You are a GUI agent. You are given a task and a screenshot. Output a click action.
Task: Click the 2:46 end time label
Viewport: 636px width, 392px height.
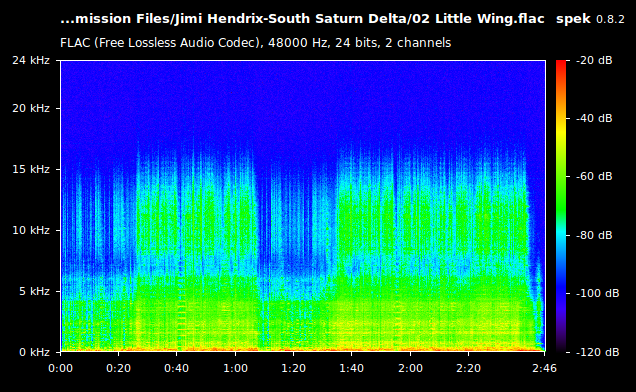[x=544, y=368]
